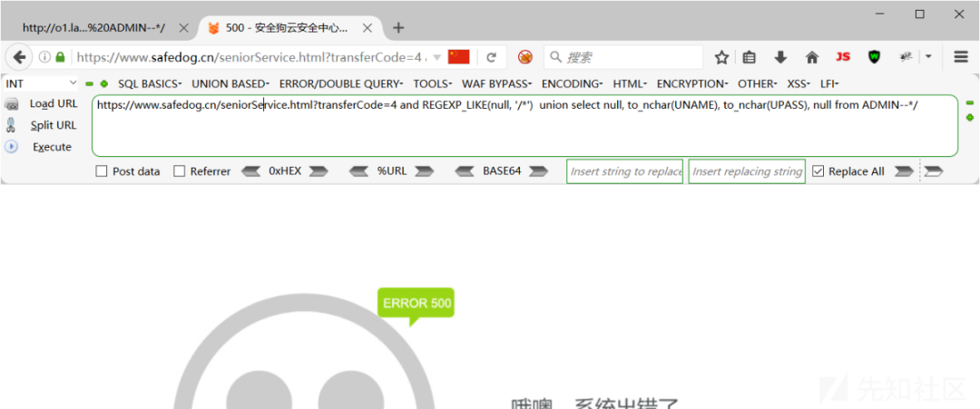Open the bookmarks list icon
The image size is (980, 409).
[750, 57]
